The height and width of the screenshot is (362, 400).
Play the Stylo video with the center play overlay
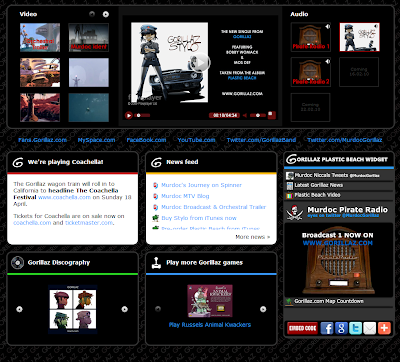(x=200, y=62)
